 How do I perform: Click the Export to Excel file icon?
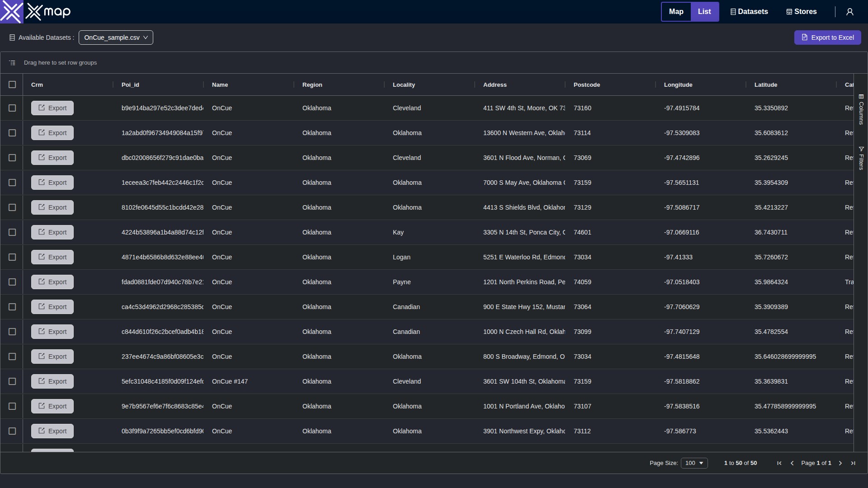click(805, 38)
